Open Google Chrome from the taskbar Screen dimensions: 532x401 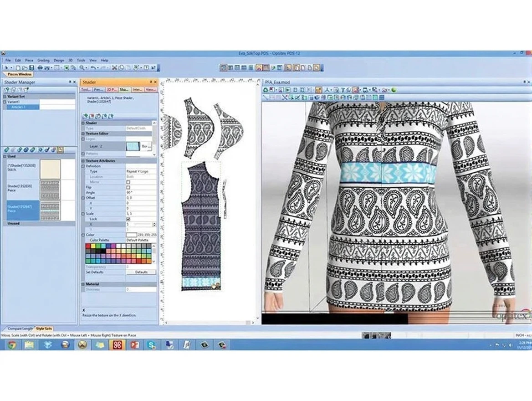point(12,344)
